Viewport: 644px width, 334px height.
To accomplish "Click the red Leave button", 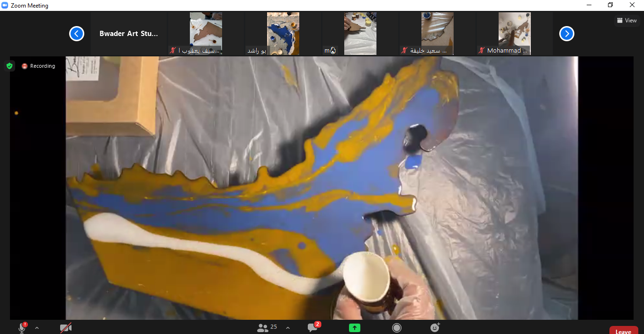I will tap(623, 331).
